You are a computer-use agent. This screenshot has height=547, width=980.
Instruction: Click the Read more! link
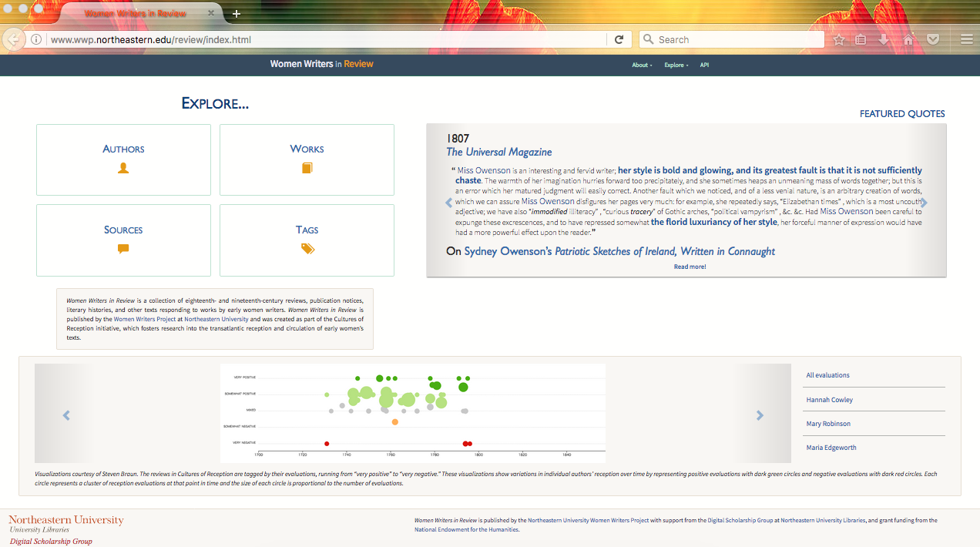click(690, 267)
